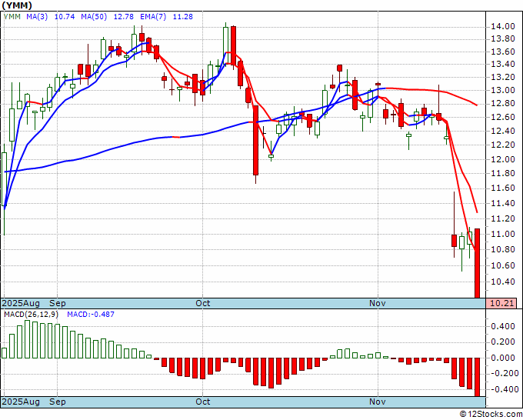Click the 13.00 price axis label
The height and width of the screenshot is (420, 523).
point(503,91)
